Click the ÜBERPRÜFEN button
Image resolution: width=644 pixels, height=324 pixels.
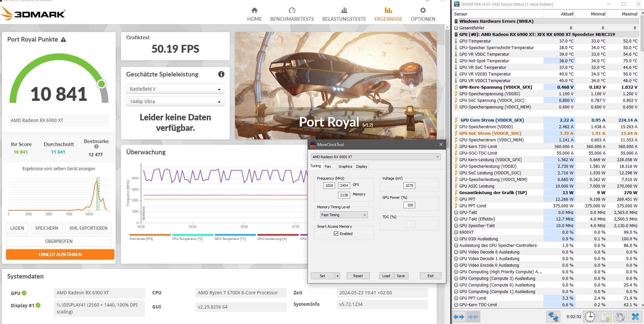point(59,241)
